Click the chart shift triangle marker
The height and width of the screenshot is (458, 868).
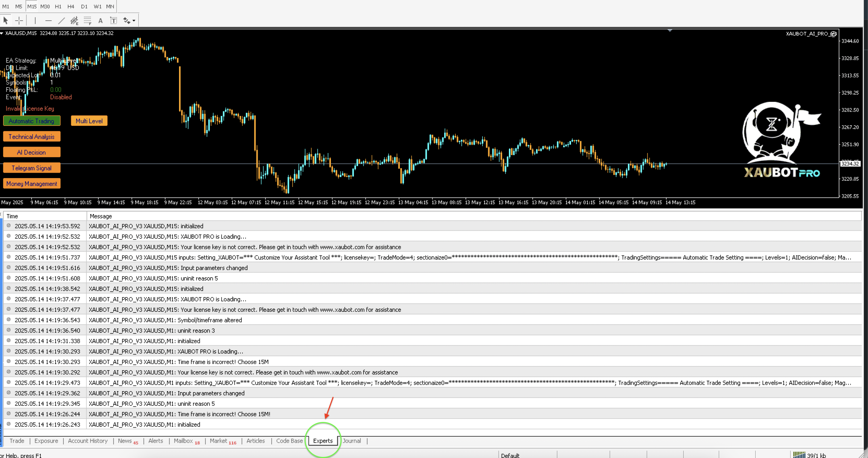coord(670,31)
